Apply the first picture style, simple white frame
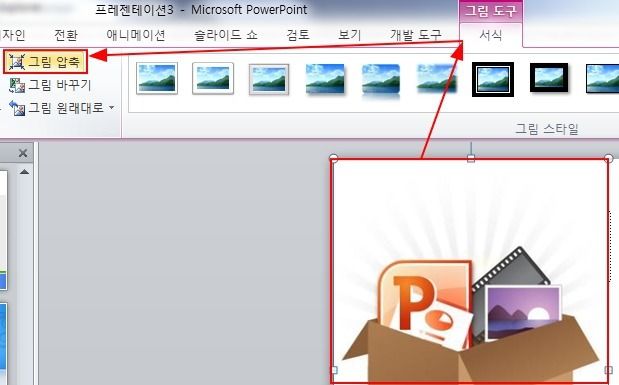619x385 pixels. (157, 78)
